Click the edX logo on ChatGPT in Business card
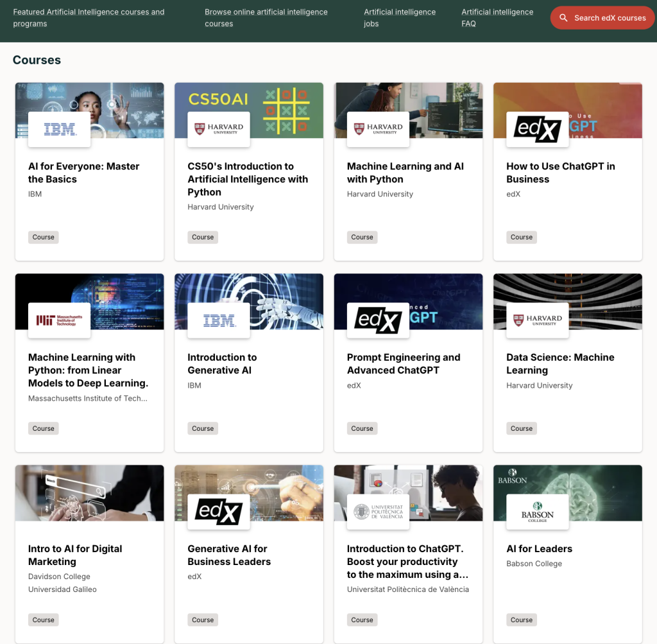Screen dimensions: 657x644 [538, 130]
